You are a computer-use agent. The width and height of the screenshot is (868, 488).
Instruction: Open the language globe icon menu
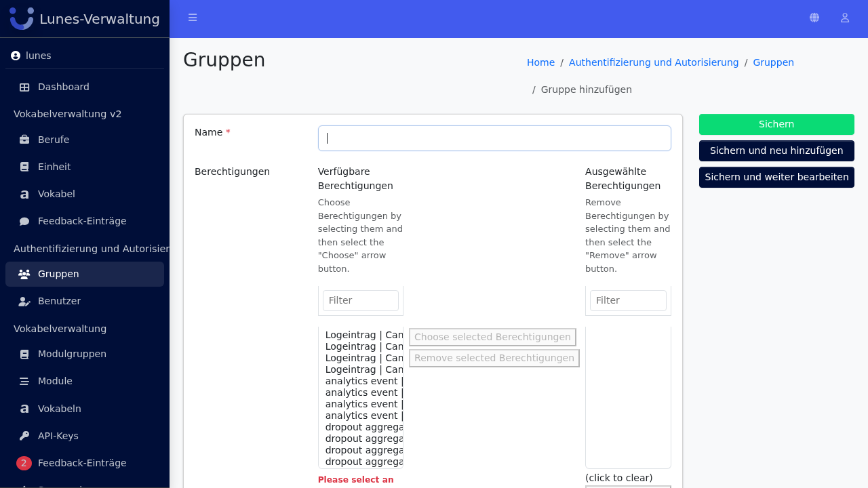click(814, 18)
